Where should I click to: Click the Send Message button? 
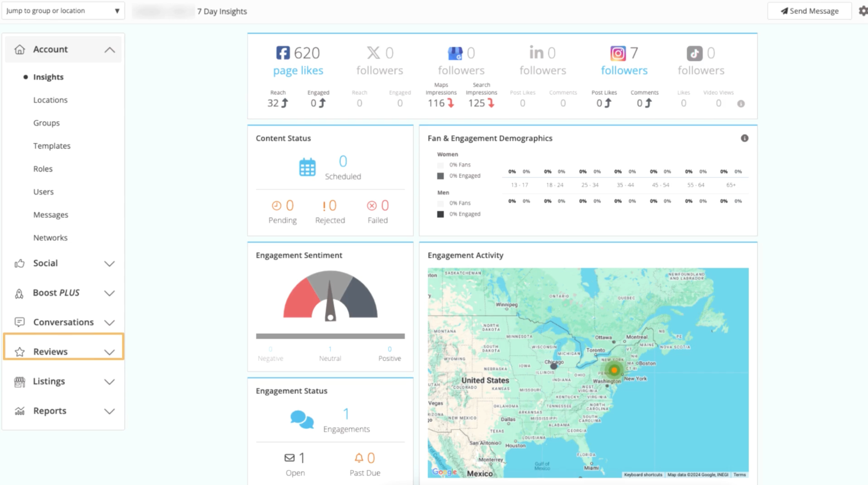click(809, 11)
